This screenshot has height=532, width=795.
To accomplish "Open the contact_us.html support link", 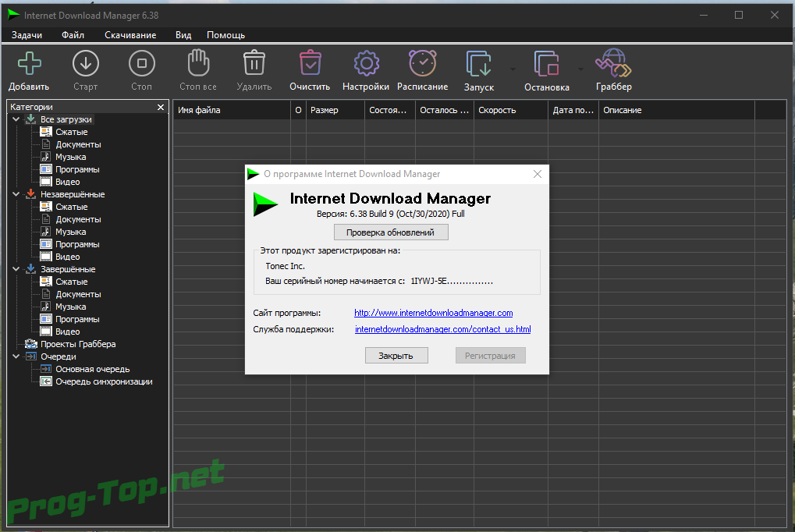I will [442, 329].
